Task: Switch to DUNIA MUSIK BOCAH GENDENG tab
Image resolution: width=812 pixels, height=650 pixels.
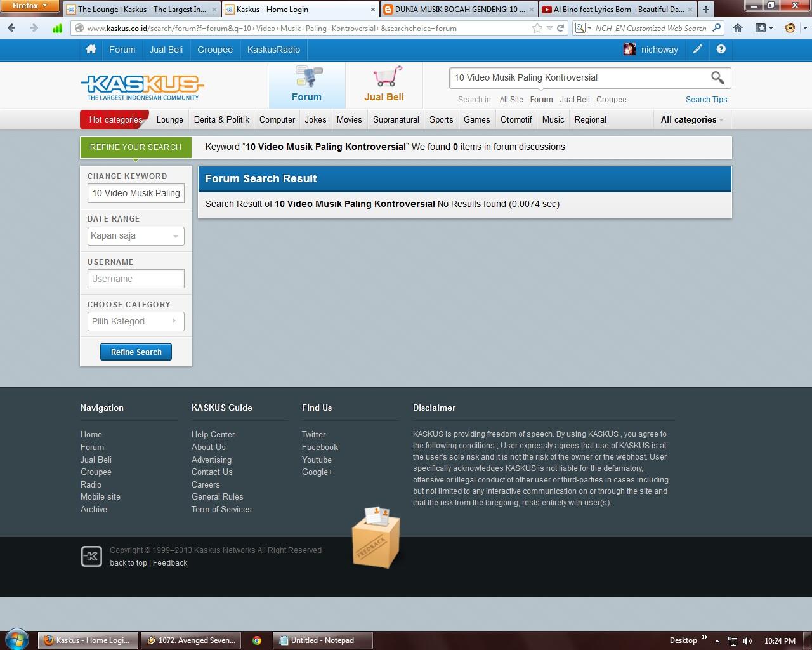Action: coord(460,10)
